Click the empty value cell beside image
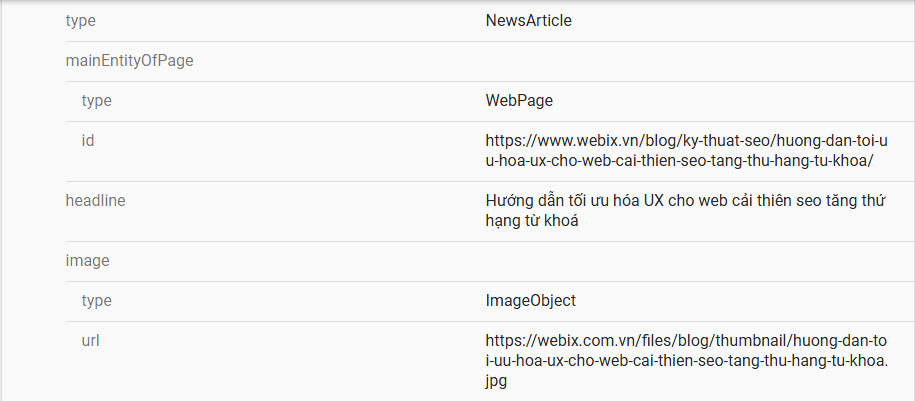This screenshot has height=401, width=915. (680, 260)
